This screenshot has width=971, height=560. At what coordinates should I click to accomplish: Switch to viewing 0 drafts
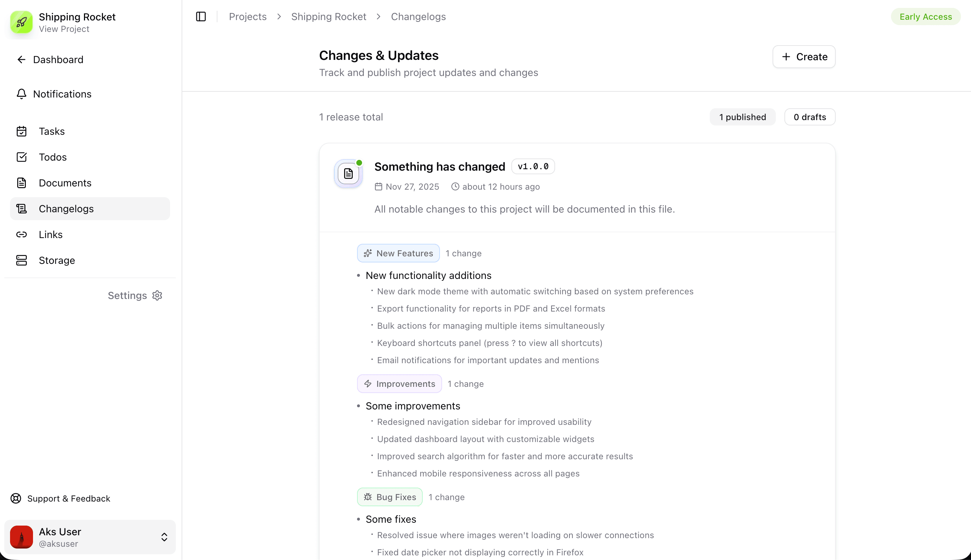pos(810,117)
